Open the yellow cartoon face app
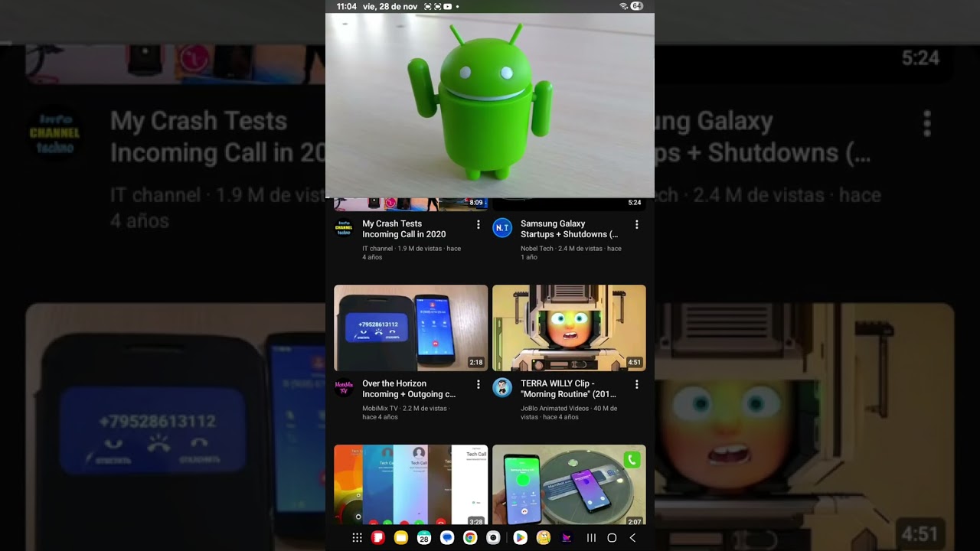980x551 pixels. [x=544, y=538]
